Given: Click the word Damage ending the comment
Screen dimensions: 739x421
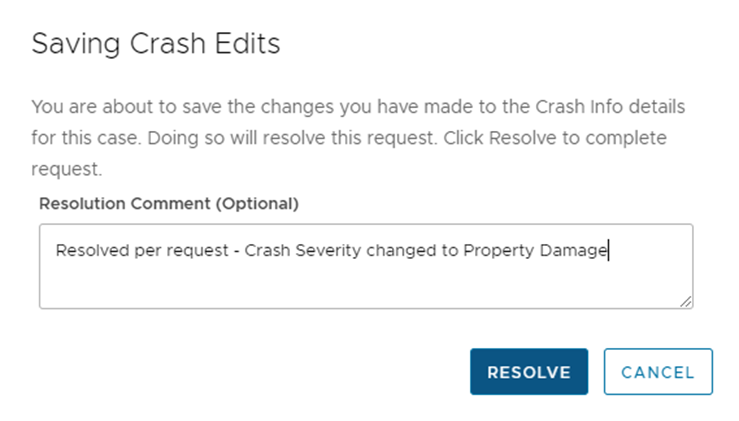Looking at the screenshot, I should coord(573,250).
